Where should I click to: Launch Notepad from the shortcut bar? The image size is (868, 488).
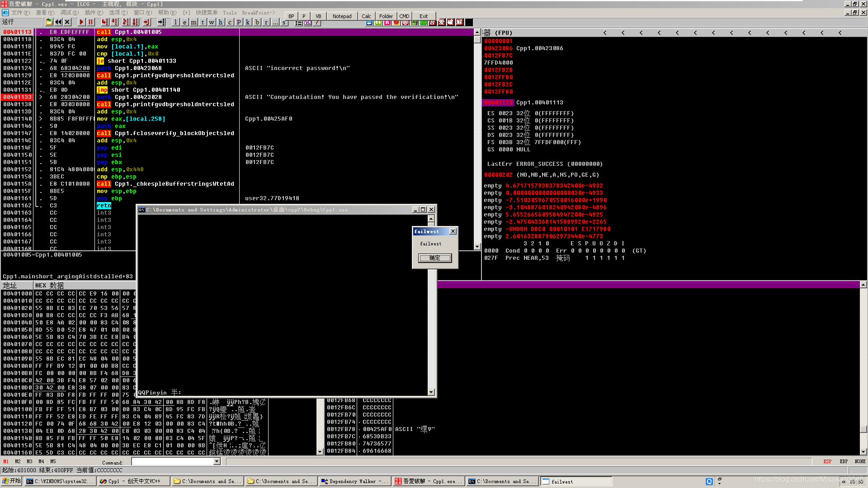342,16
